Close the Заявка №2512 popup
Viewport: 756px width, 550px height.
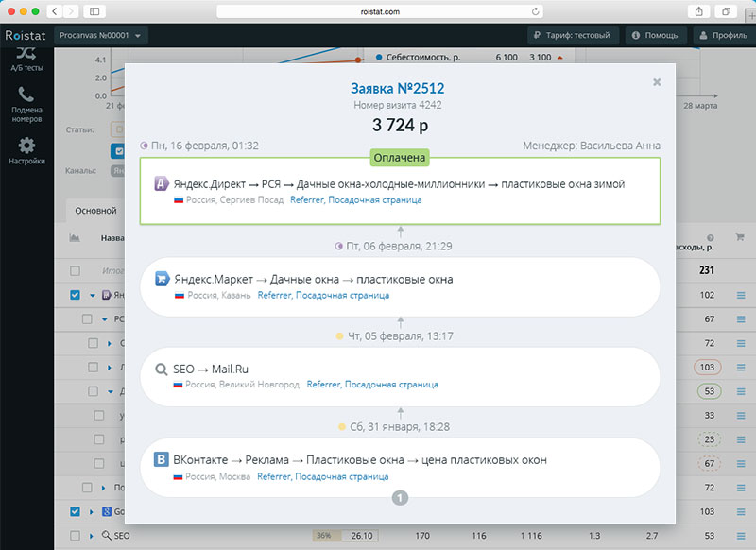click(657, 82)
